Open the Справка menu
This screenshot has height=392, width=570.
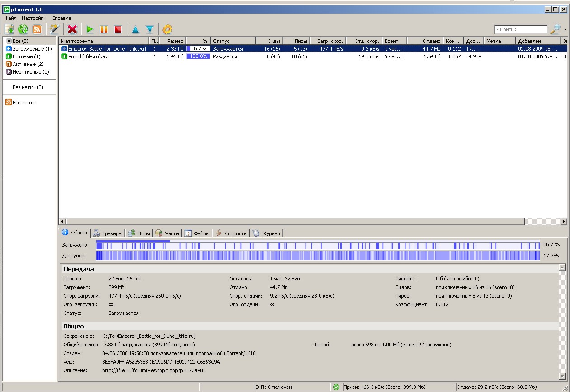[61, 18]
